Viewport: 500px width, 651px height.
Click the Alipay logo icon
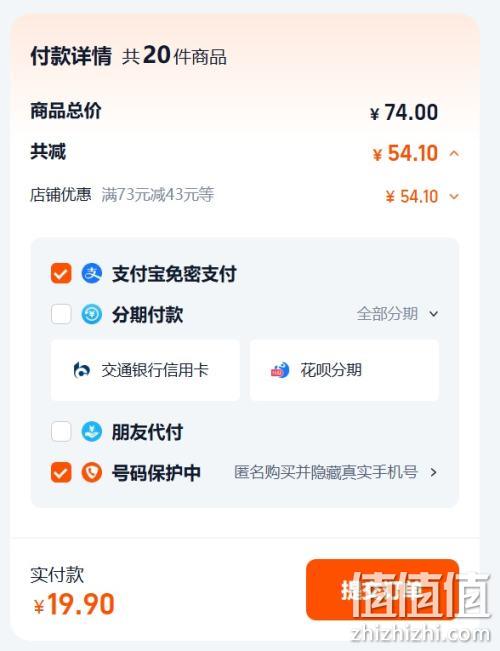pyautogui.click(x=91, y=274)
